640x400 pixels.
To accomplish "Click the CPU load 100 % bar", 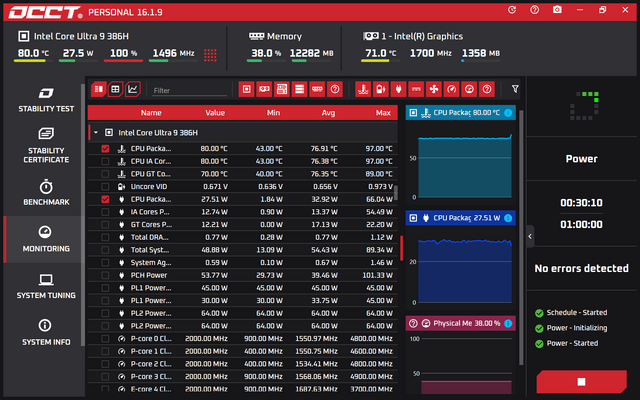I will [x=123, y=61].
